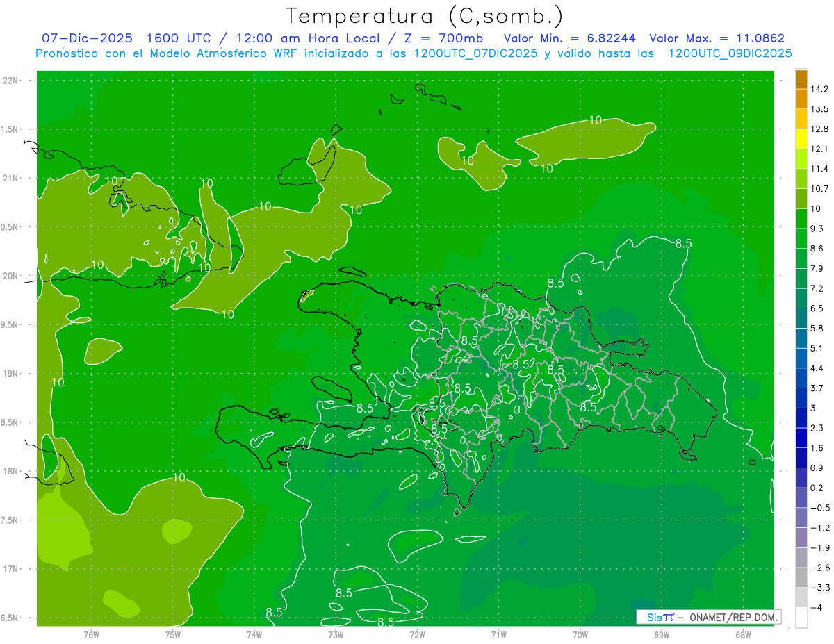Click the '18N' latitude axis label

click(12, 471)
